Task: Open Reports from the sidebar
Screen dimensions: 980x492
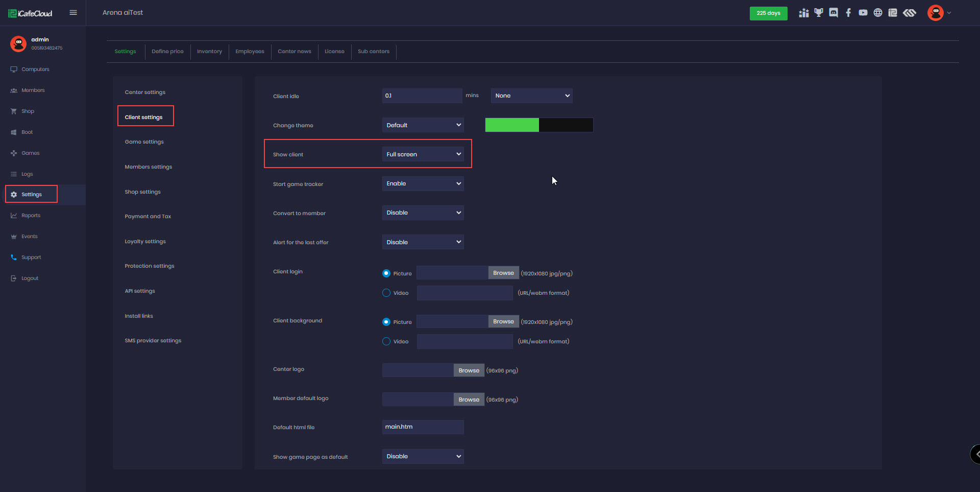Action: (31, 215)
